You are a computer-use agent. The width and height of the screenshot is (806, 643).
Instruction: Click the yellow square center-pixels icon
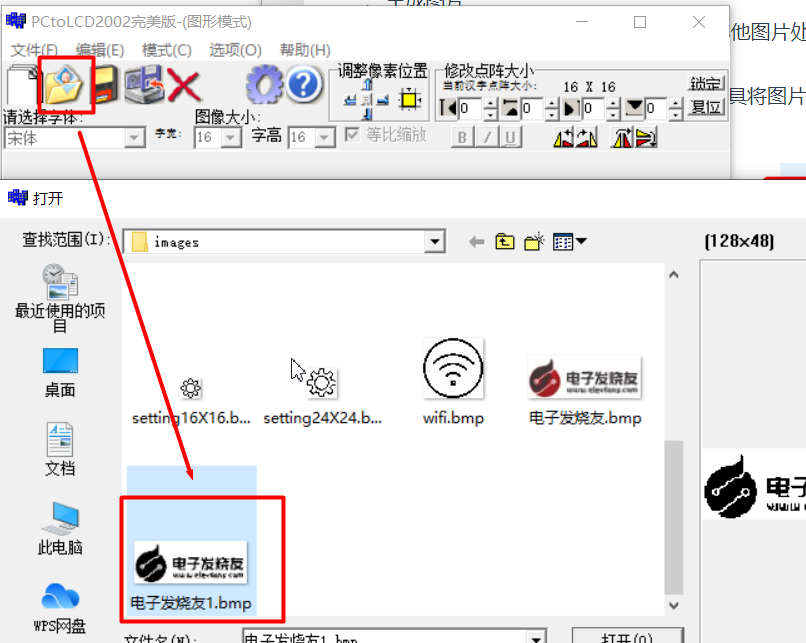pyautogui.click(x=410, y=99)
